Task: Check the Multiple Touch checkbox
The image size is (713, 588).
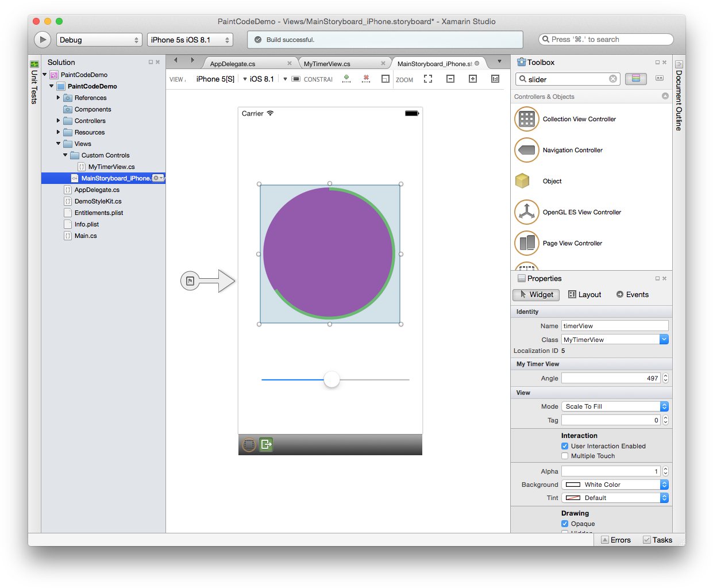Action: (565, 456)
